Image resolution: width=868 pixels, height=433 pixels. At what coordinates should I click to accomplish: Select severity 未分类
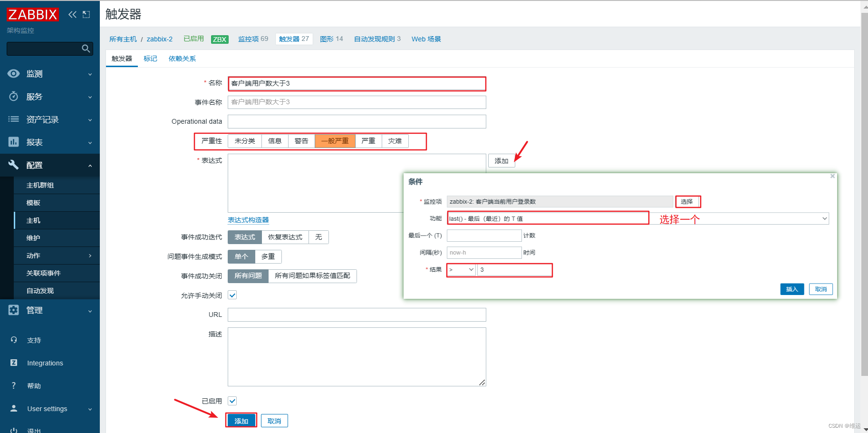pos(245,141)
